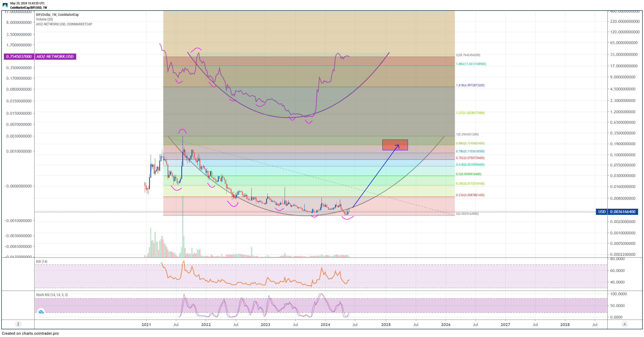This screenshot has height=337, width=644.
Task: Click the 0.618 Fibonacci level label
Action: point(470,165)
